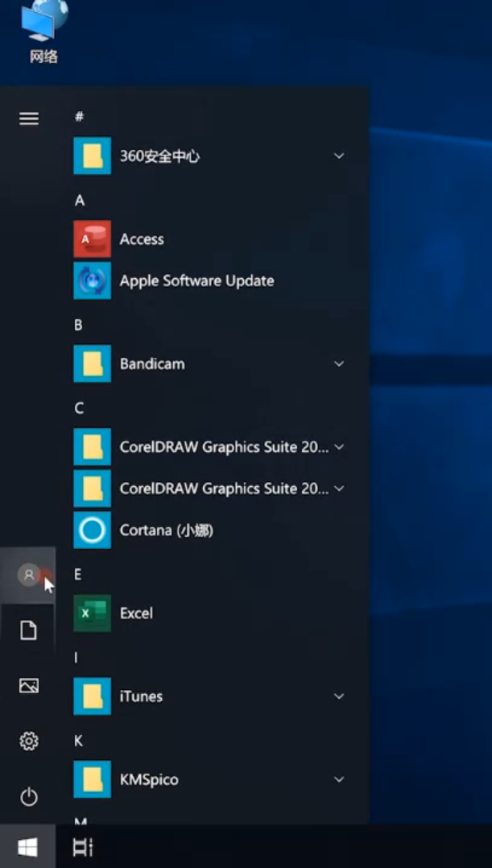
Task: Select the 'Bandicam' label
Action: coord(152,363)
